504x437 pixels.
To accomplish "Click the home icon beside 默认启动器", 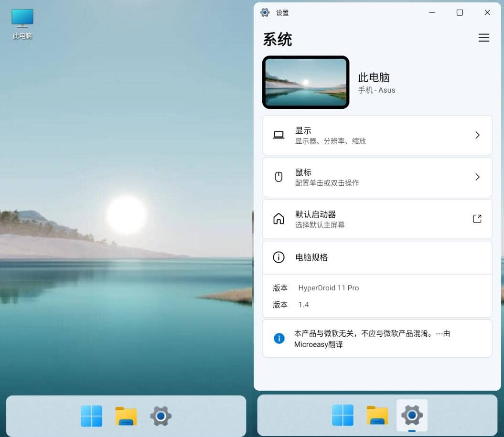I will (279, 219).
